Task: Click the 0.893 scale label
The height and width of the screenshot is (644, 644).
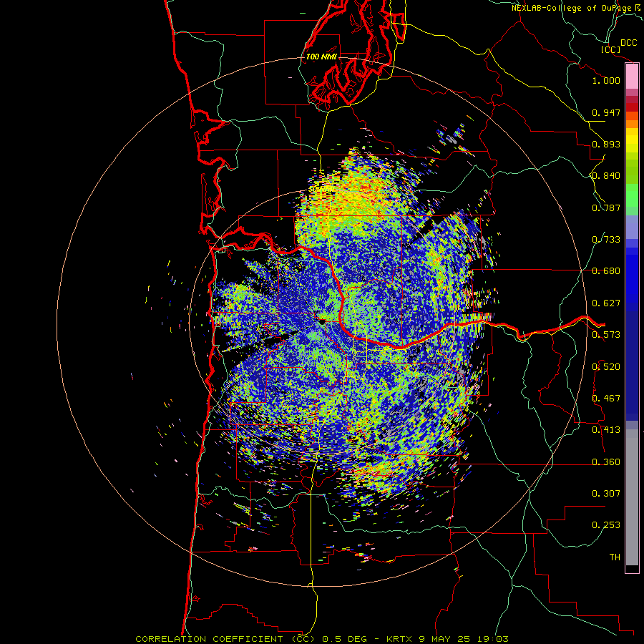Action: click(x=606, y=144)
